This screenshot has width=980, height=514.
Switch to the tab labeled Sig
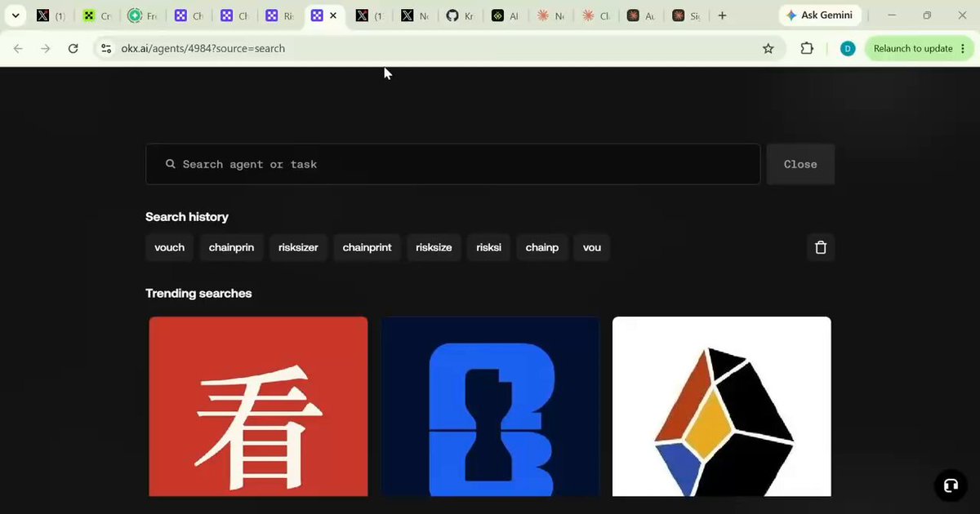[x=686, y=16]
